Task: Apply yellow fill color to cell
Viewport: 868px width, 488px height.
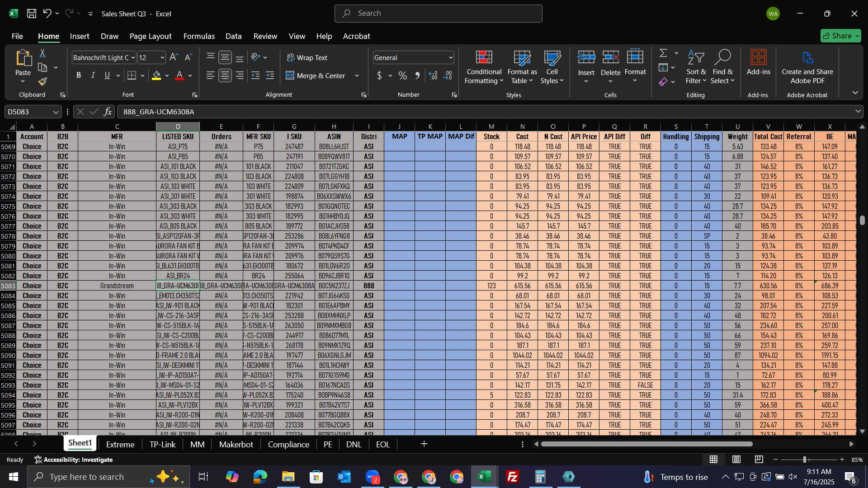Action: 156,75
